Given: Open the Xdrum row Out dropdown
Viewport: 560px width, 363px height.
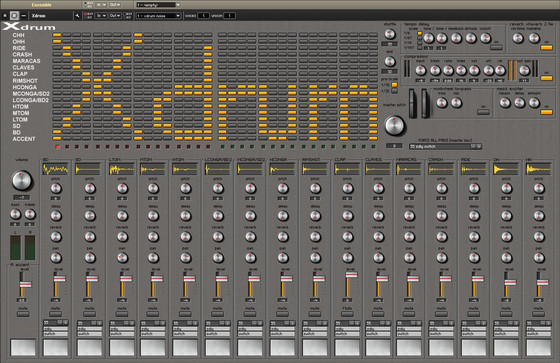Looking at the screenshot, I should [x=114, y=15].
